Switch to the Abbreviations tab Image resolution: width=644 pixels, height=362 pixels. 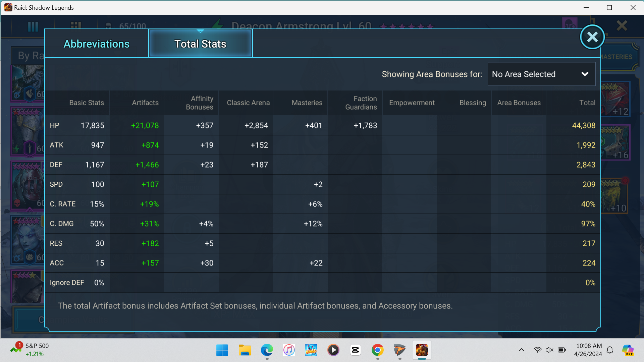(97, 44)
